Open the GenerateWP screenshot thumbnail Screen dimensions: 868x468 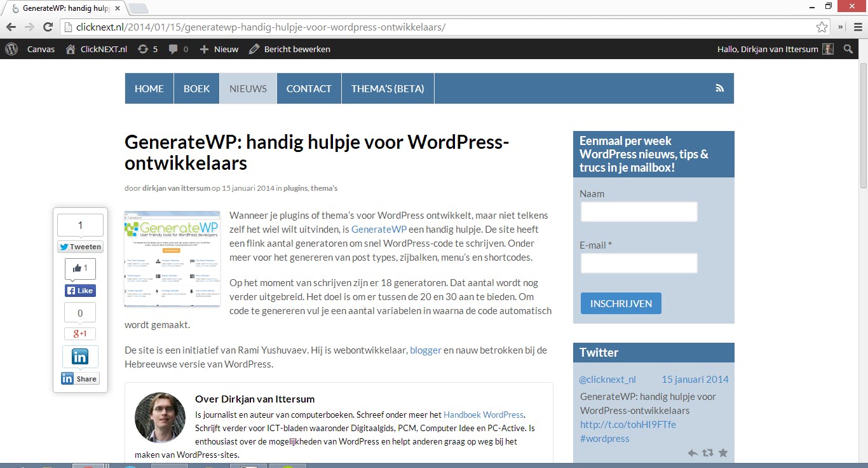coord(172,258)
